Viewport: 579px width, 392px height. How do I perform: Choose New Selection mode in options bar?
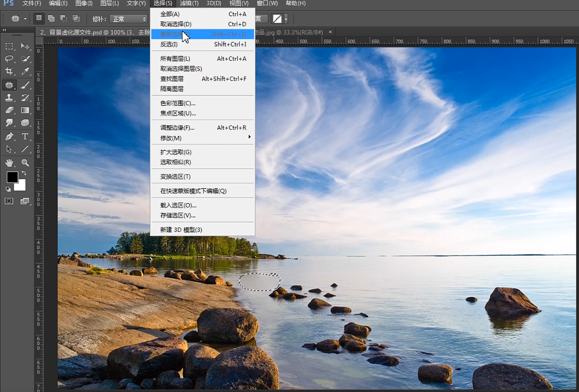[x=39, y=19]
